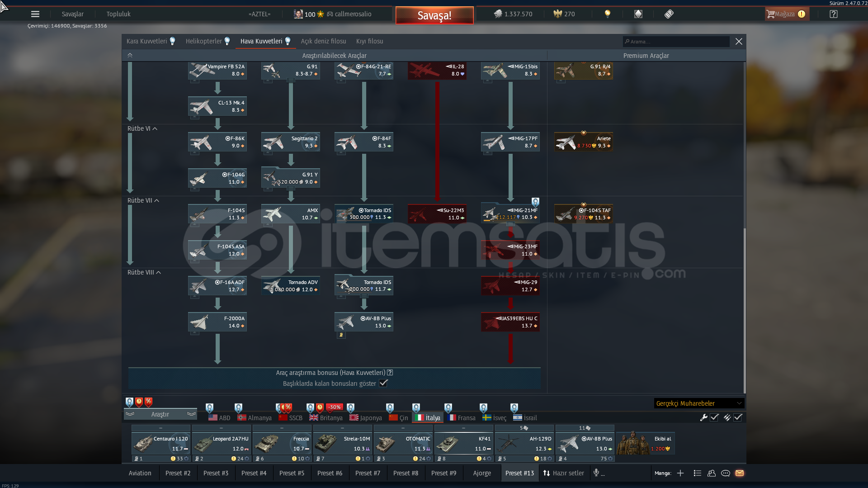This screenshot has height=488, width=868.
Task: Click the lightbulb hints icon in top bar
Action: [608, 14]
